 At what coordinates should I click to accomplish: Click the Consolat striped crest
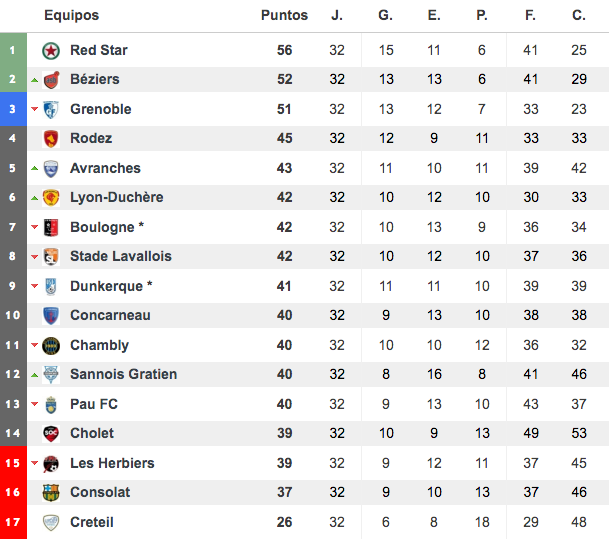[51, 492]
